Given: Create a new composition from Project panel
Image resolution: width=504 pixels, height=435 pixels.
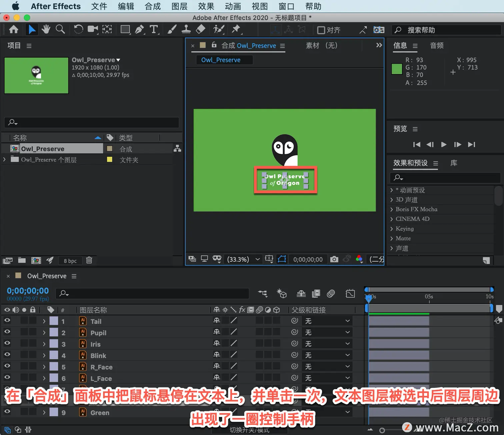Looking at the screenshot, I should tap(36, 261).
